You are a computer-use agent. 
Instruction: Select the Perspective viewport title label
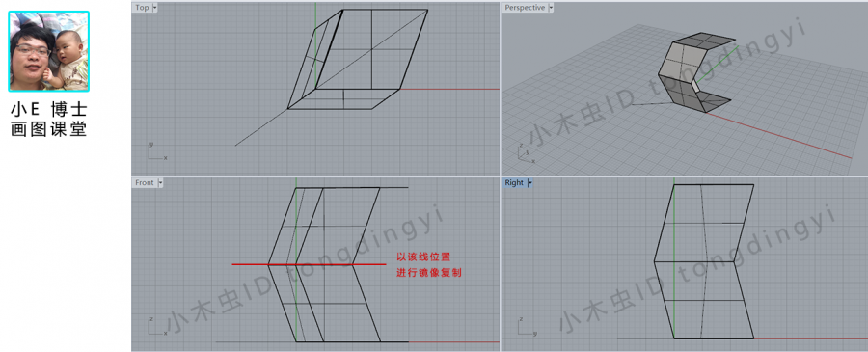(x=525, y=7)
